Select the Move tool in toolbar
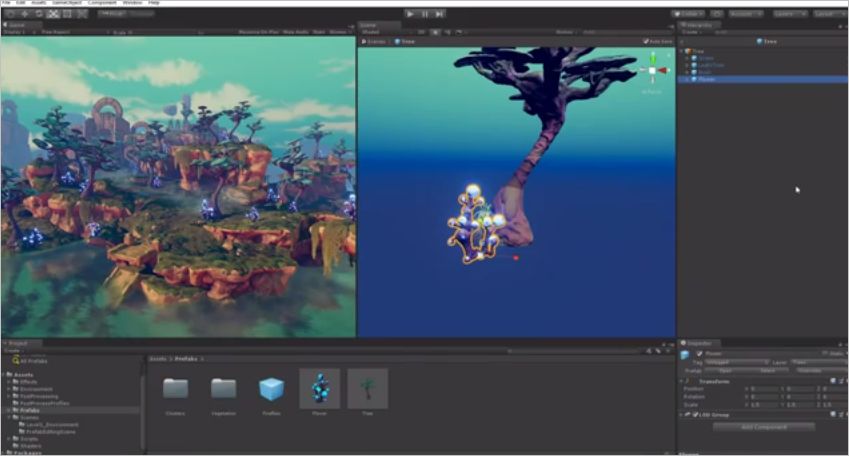Viewport: 849px width, 456px height. click(25, 14)
